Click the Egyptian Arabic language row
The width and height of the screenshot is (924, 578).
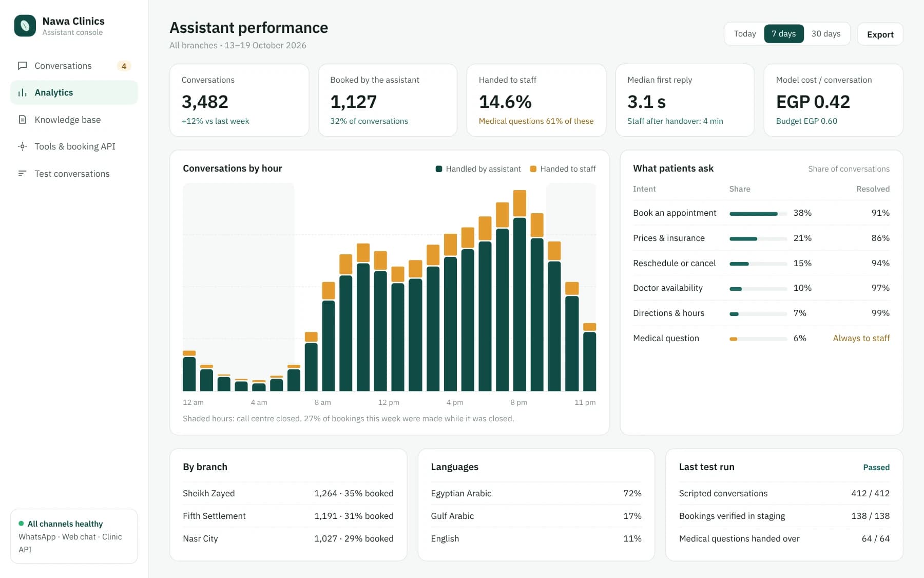pos(536,493)
